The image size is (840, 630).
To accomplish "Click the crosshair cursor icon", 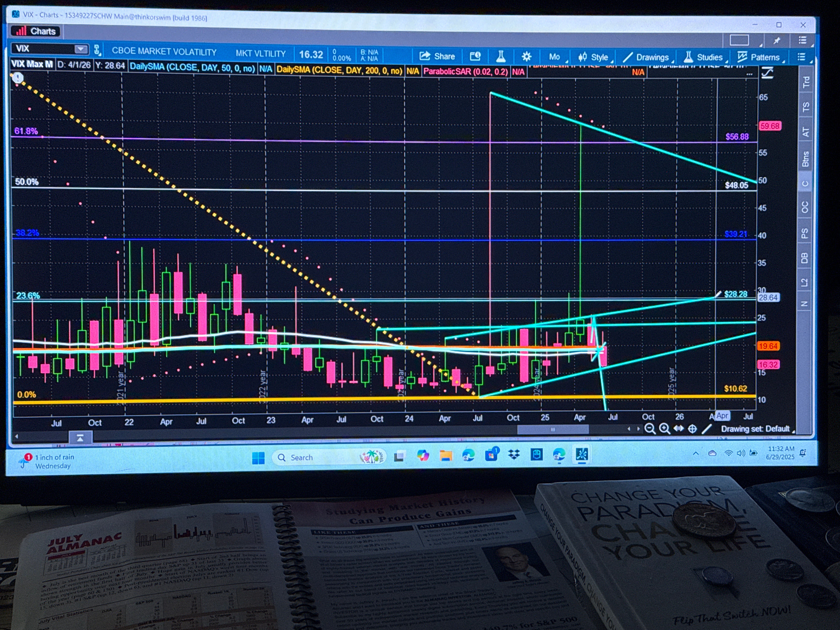I will point(692,429).
